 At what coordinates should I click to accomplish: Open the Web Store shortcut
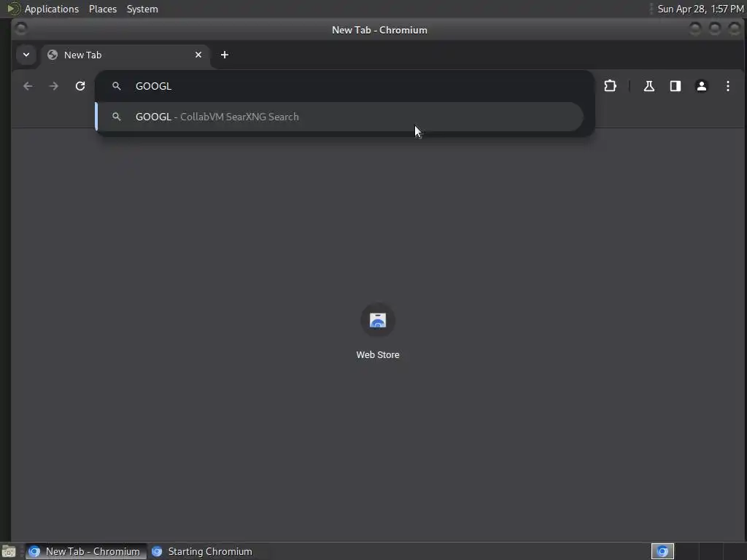378,332
